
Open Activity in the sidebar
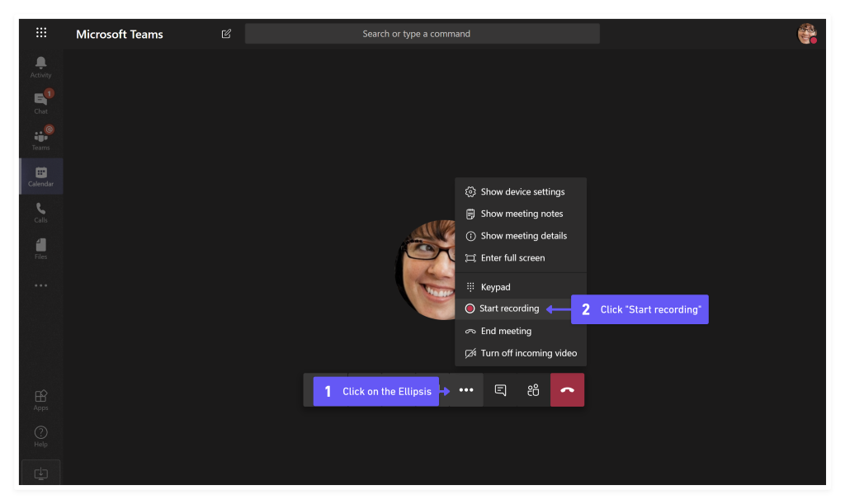pos(41,68)
